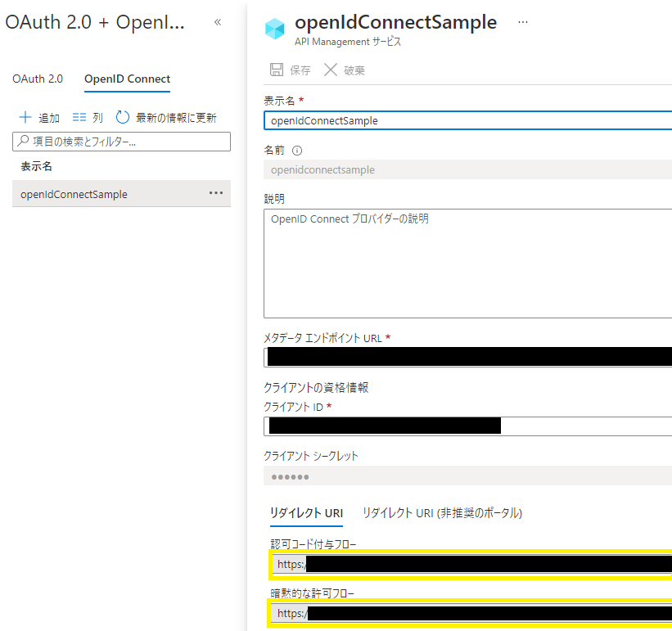The width and height of the screenshot is (672, 631).
Task: Click the OAuth 2.0 + OpenI... panel title
Action: coord(95,22)
